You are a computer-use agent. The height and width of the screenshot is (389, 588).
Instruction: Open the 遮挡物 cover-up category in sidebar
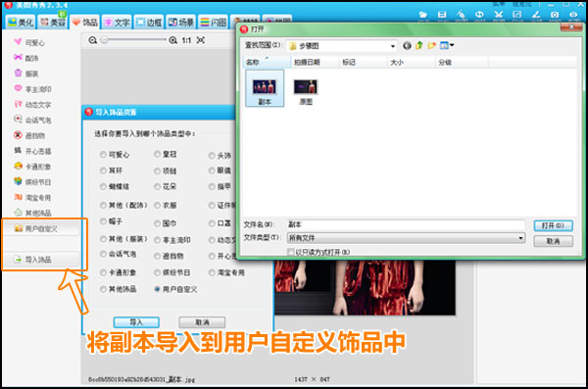click(x=29, y=135)
